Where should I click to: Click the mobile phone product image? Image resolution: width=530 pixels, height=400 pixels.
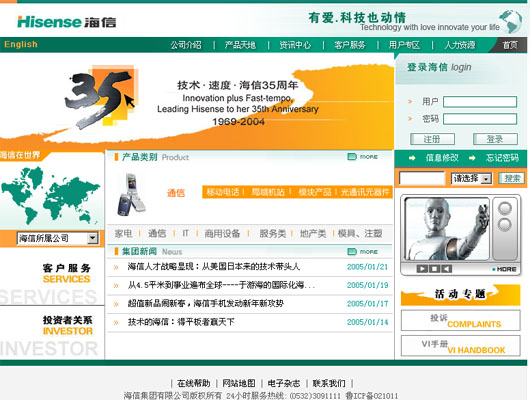coord(131,195)
